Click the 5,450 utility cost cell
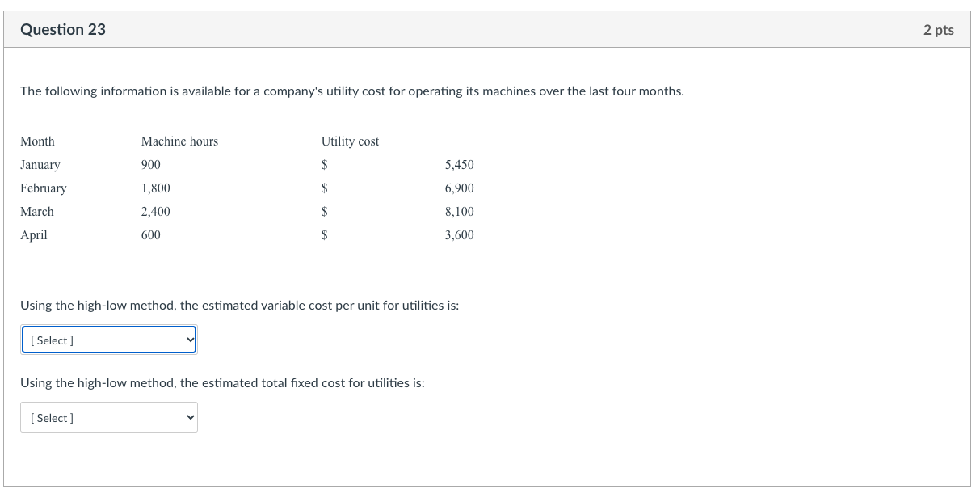 [459, 164]
